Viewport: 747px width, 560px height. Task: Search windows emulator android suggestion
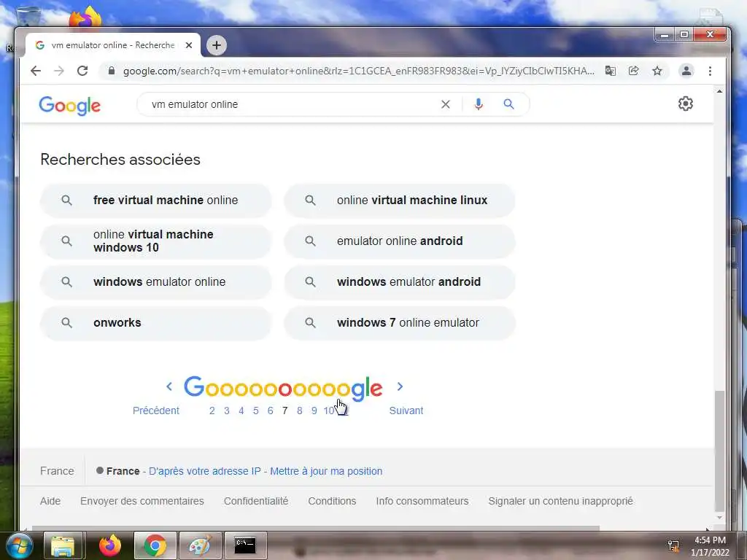point(400,282)
